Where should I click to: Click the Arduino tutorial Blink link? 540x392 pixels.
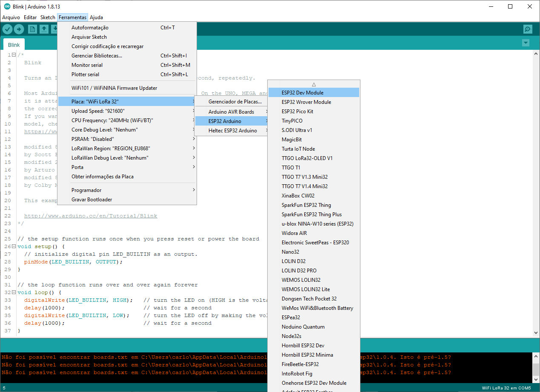(91, 216)
